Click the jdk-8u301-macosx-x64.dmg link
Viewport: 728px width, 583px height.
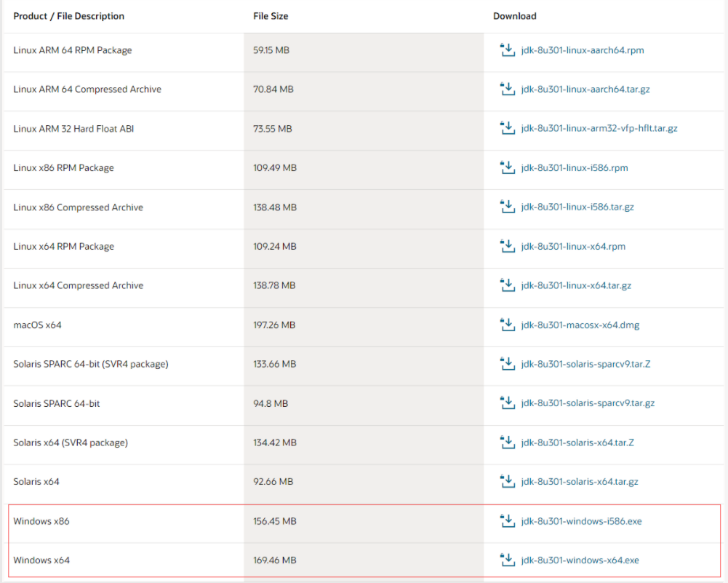point(580,325)
